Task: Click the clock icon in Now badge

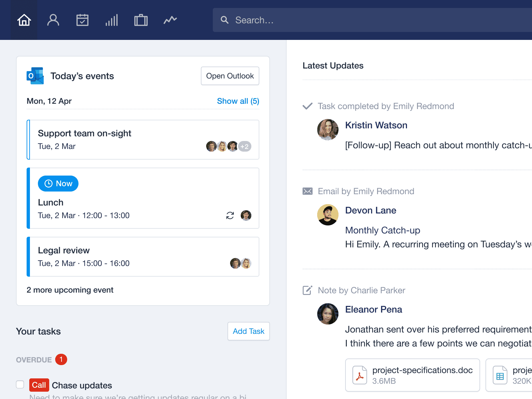Action: tap(49, 184)
